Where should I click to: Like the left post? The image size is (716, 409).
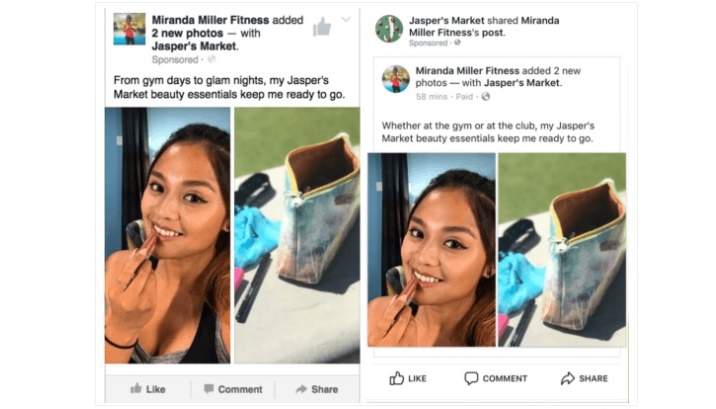click(148, 389)
